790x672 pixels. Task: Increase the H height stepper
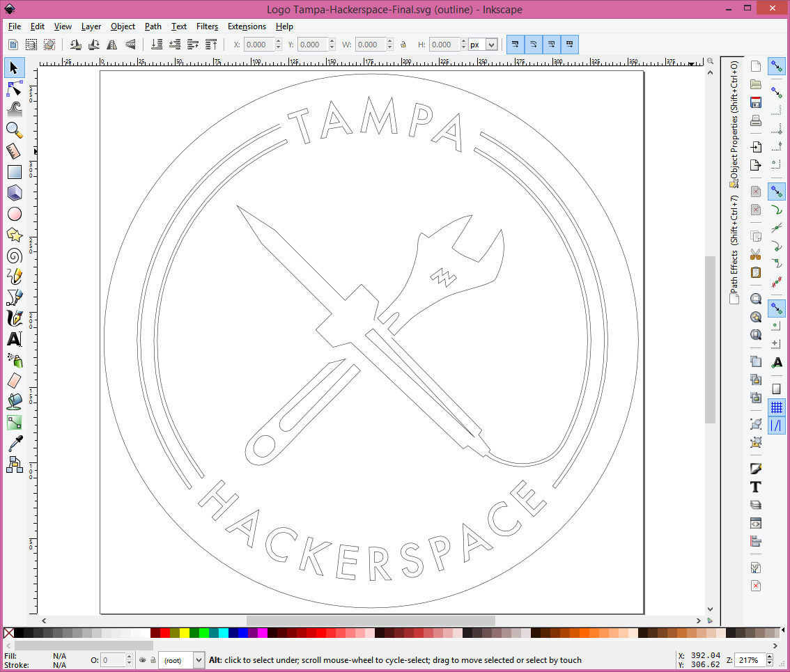point(463,41)
